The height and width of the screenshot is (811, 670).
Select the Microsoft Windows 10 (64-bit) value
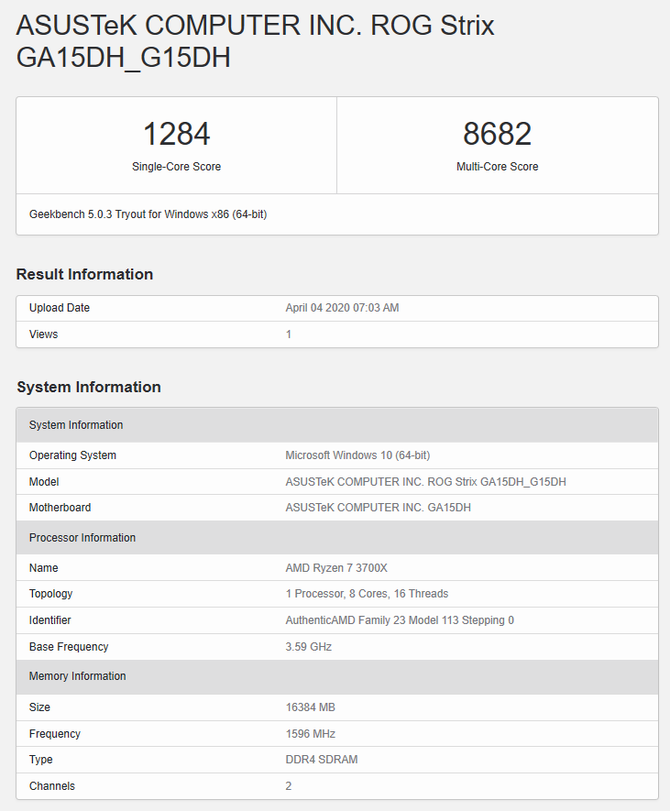tap(357, 455)
